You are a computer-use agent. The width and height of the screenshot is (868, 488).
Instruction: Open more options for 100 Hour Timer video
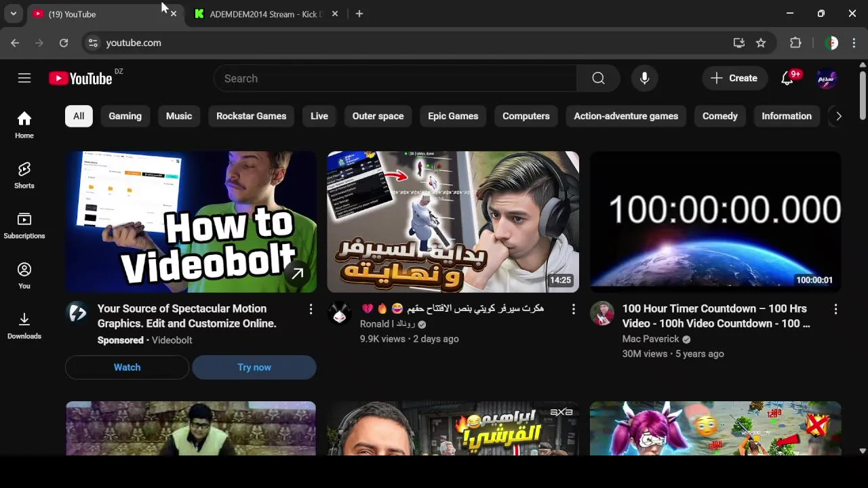pos(835,309)
